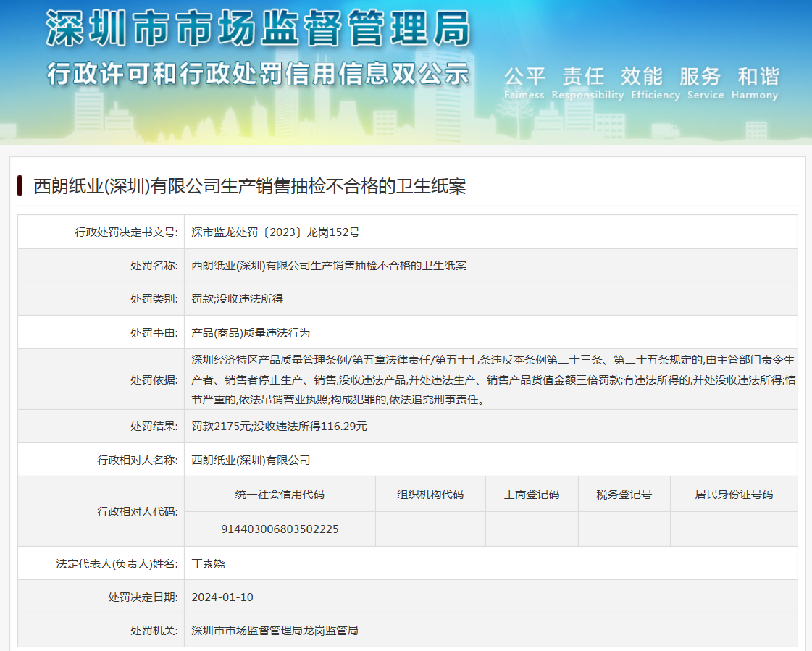Screen dimensions: 812x651
Task: Click the legal representative name 丁素娆
Action: [x=209, y=563]
